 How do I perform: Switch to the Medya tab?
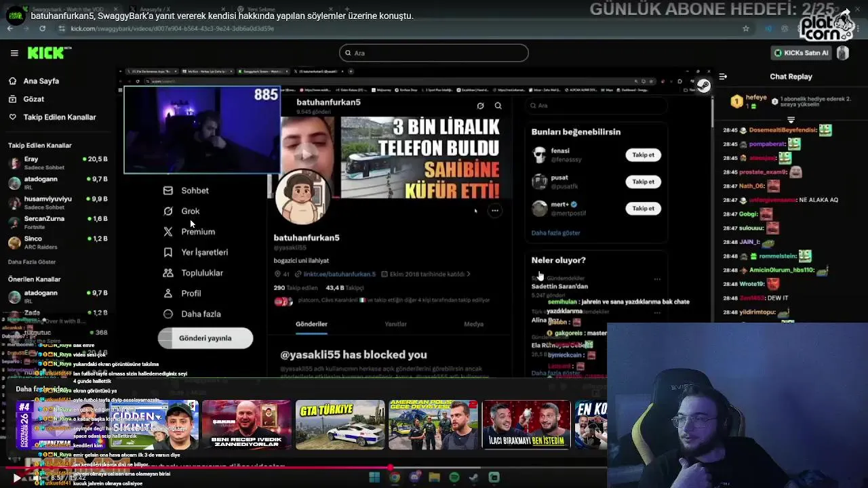point(473,324)
